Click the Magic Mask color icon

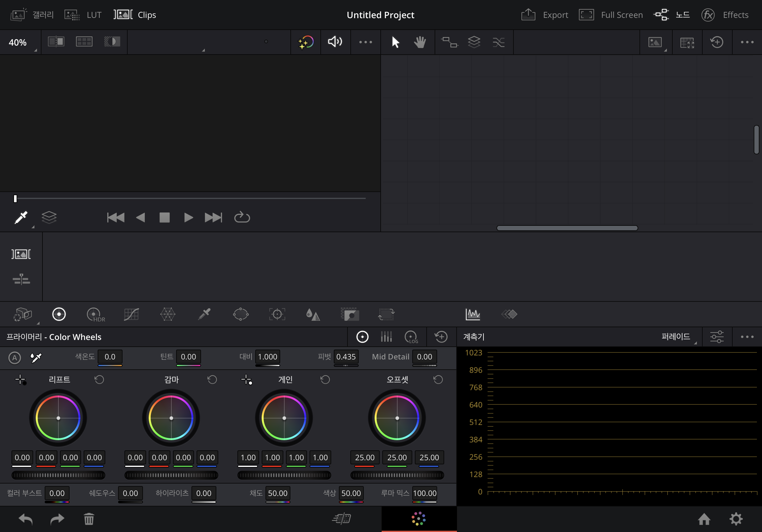click(306, 42)
